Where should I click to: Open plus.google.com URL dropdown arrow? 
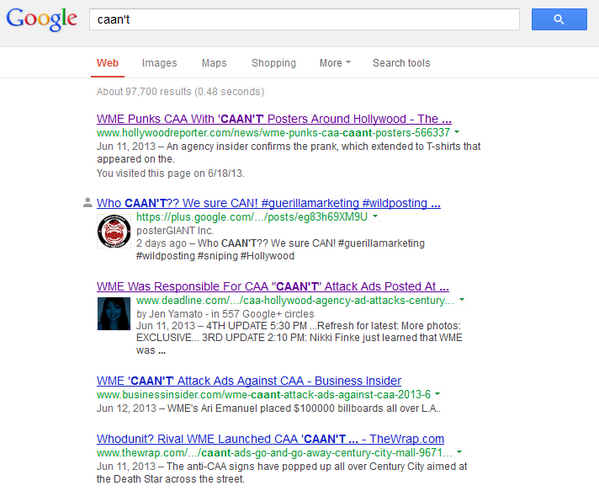pos(375,216)
